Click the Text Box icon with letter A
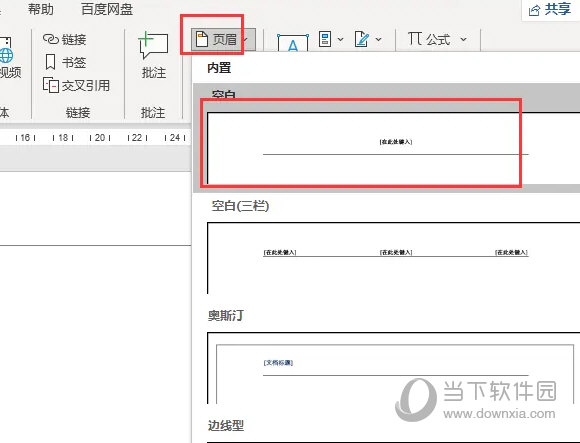 pos(293,42)
